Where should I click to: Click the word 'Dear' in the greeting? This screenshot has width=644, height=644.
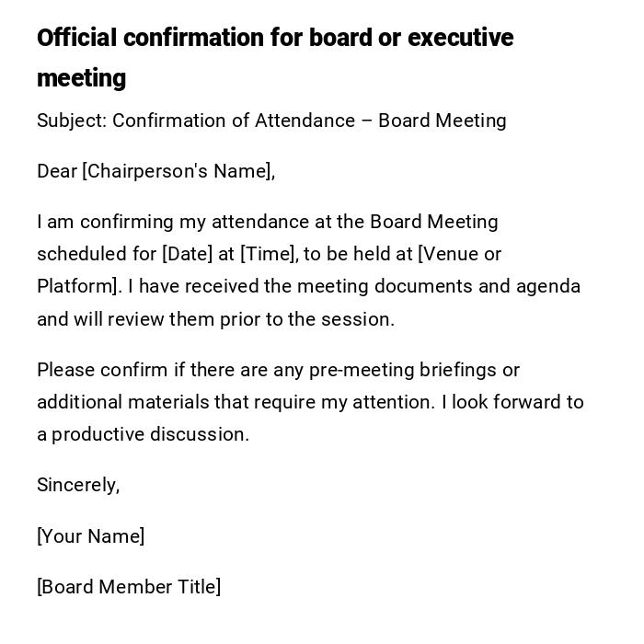tap(57, 171)
